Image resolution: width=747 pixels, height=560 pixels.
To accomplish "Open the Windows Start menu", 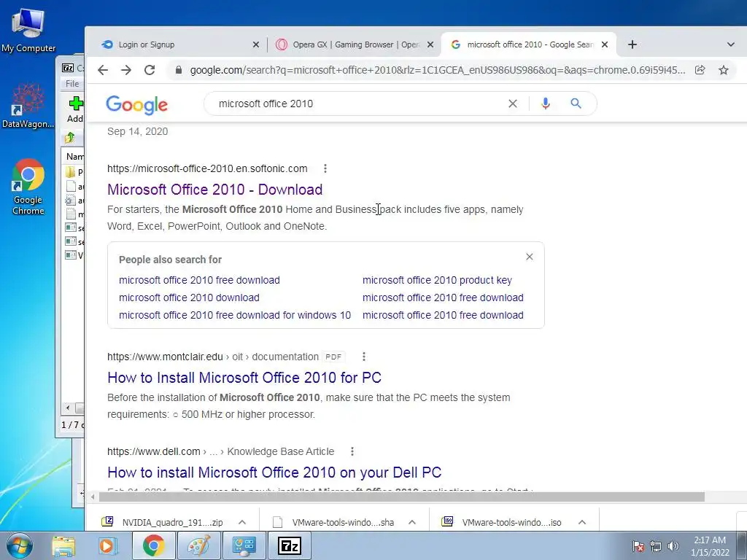I will pyautogui.click(x=19, y=545).
